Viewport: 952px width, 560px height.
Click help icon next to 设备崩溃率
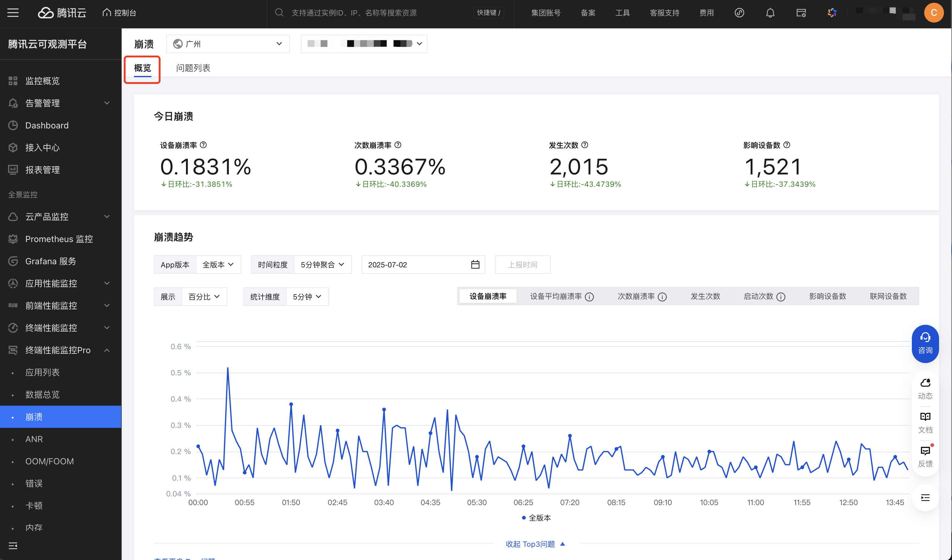[x=203, y=145]
